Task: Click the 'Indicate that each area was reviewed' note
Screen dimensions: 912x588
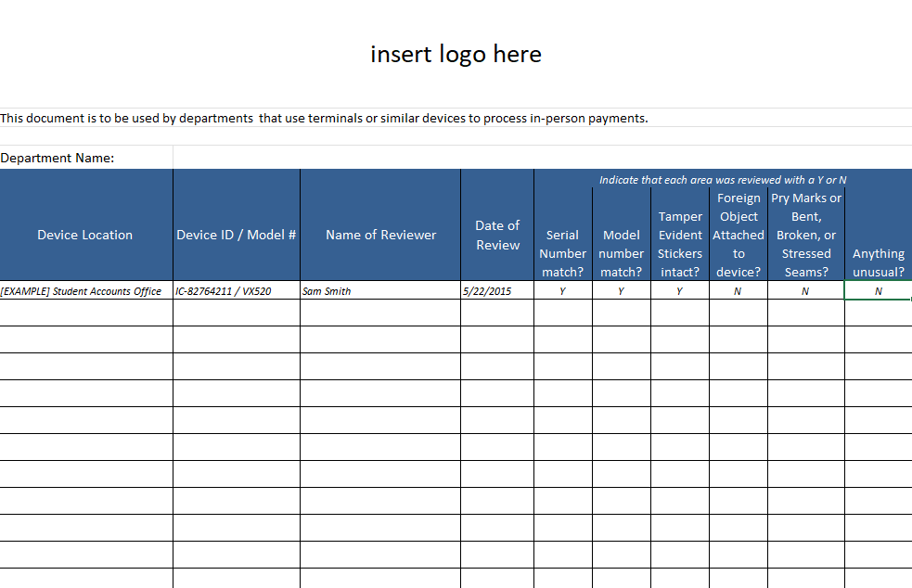Action: (x=723, y=180)
